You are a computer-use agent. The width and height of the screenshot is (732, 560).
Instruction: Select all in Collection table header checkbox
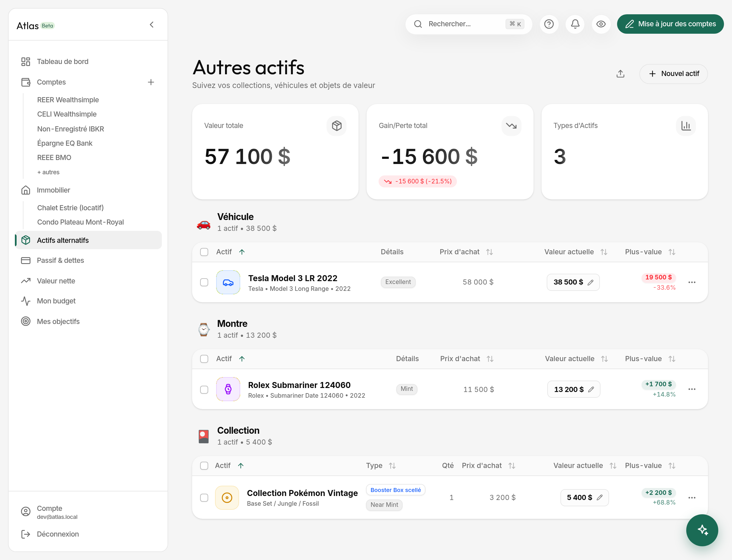pyautogui.click(x=204, y=466)
